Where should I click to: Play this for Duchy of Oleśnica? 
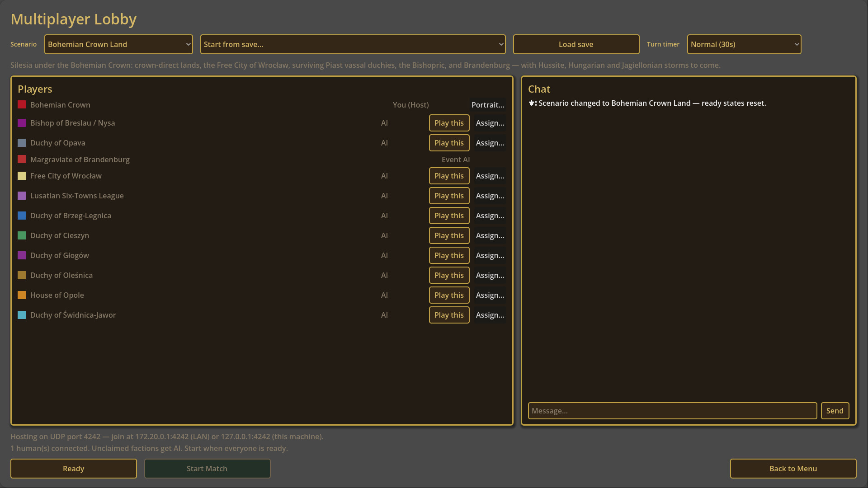pyautogui.click(x=449, y=275)
